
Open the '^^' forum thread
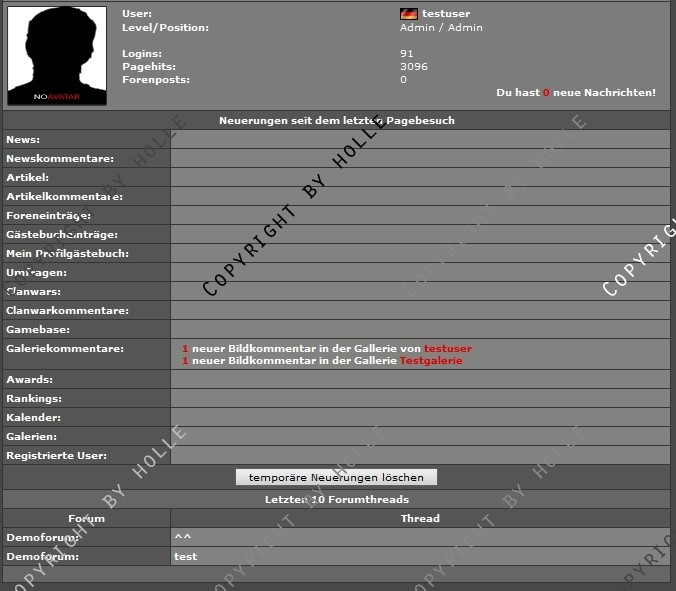tap(183, 537)
